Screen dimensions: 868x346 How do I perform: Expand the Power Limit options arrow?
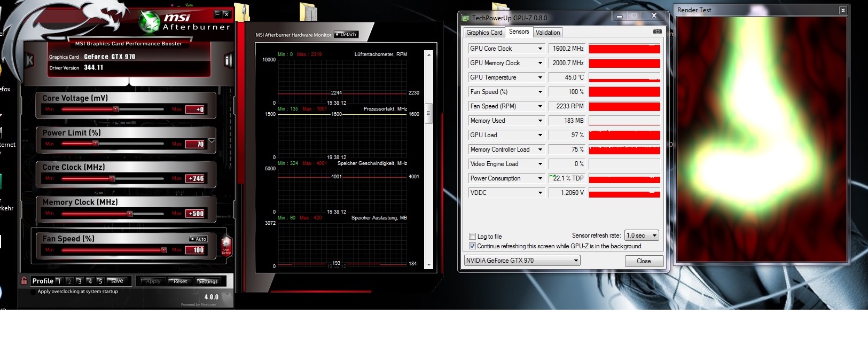[212, 141]
